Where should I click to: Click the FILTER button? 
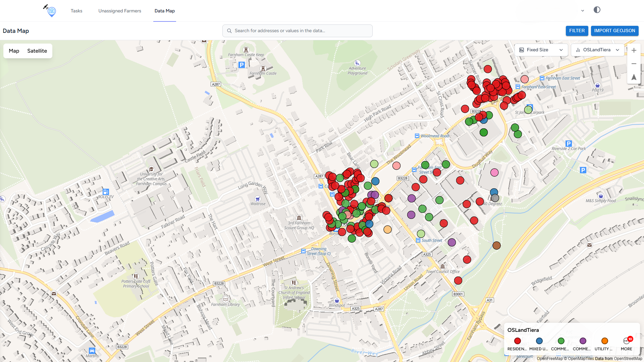tap(577, 31)
